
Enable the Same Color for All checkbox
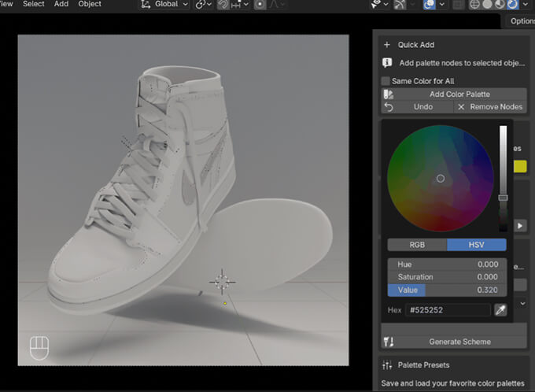click(x=386, y=81)
